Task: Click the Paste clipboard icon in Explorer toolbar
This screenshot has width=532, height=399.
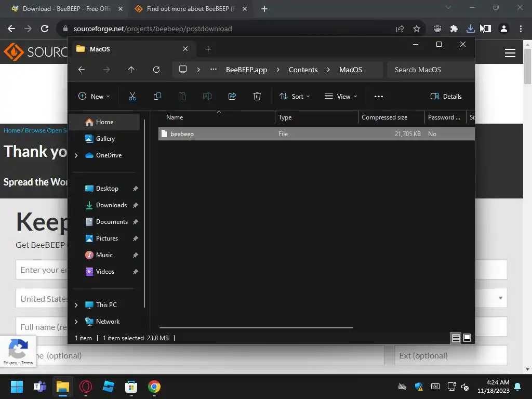Action: tap(182, 96)
